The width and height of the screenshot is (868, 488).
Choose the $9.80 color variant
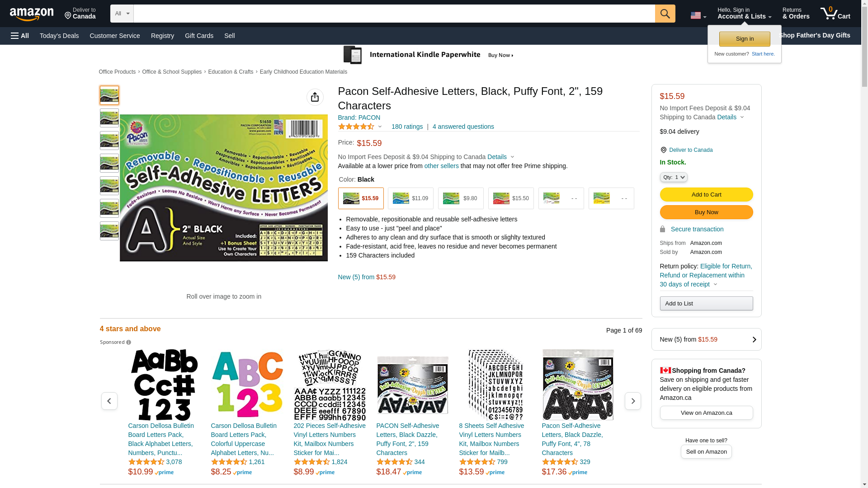461,198
